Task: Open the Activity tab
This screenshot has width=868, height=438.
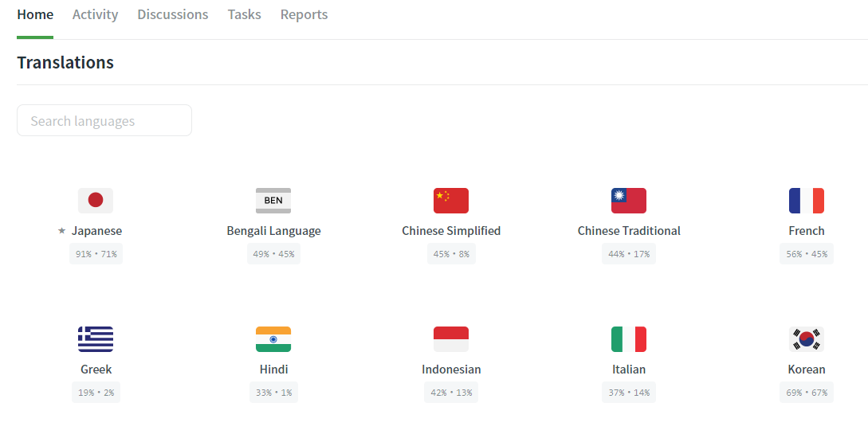Action: tap(95, 14)
